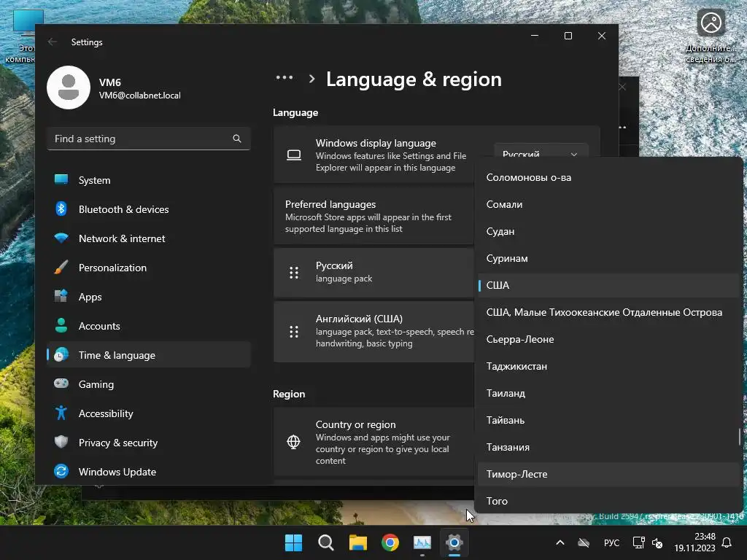Choose Судан in the region dropdown
Screen dimensions: 747x560
(608, 231)
